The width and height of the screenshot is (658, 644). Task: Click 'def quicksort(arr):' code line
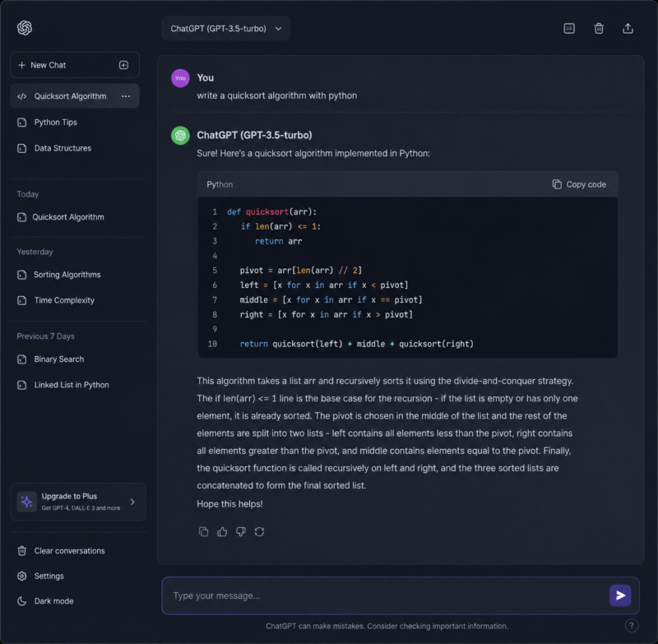click(x=272, y=212)
